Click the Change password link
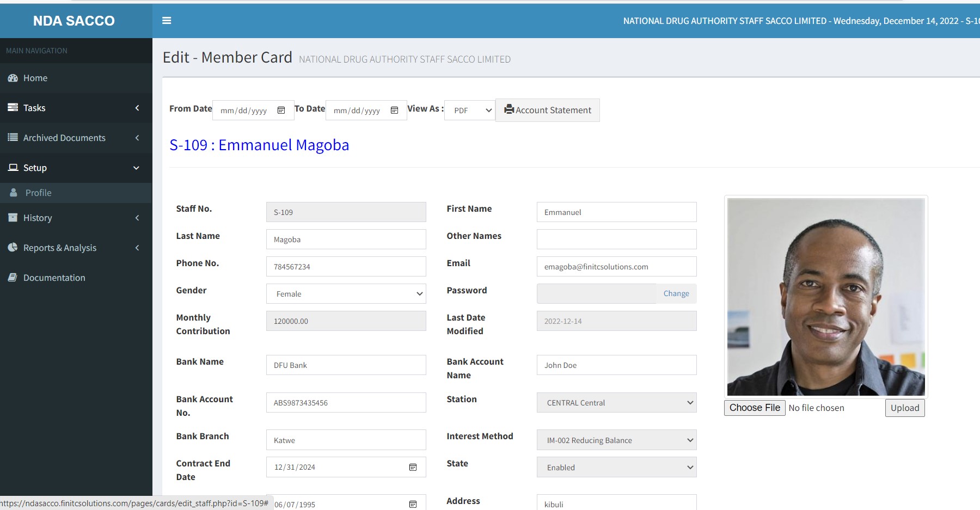Image resolution: width=980 pixels, height=510 pixels. tap(676, 294)
